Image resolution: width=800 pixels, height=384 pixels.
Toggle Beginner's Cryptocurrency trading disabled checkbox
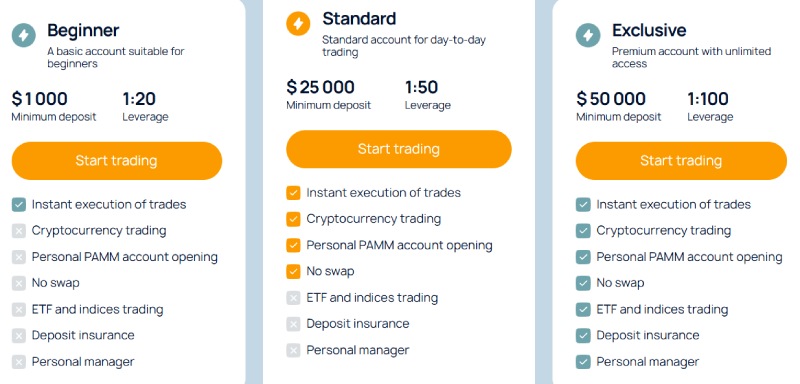point(19,231)
